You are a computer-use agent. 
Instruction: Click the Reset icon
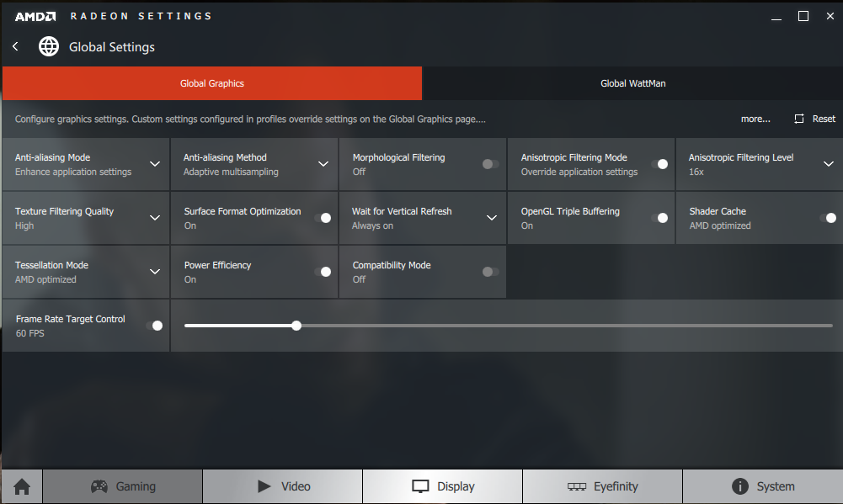click(799, 119)
